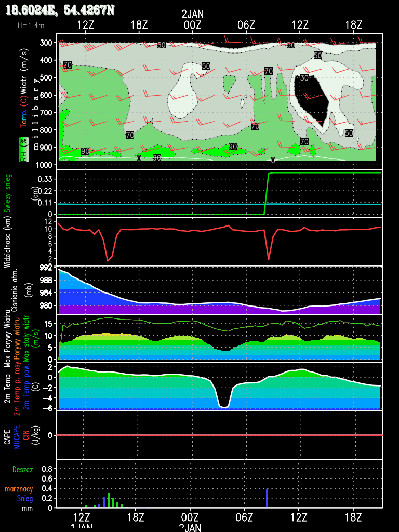Click the red CIN legend label
This screenshot has height=532, width=399.
click(25, 435)
